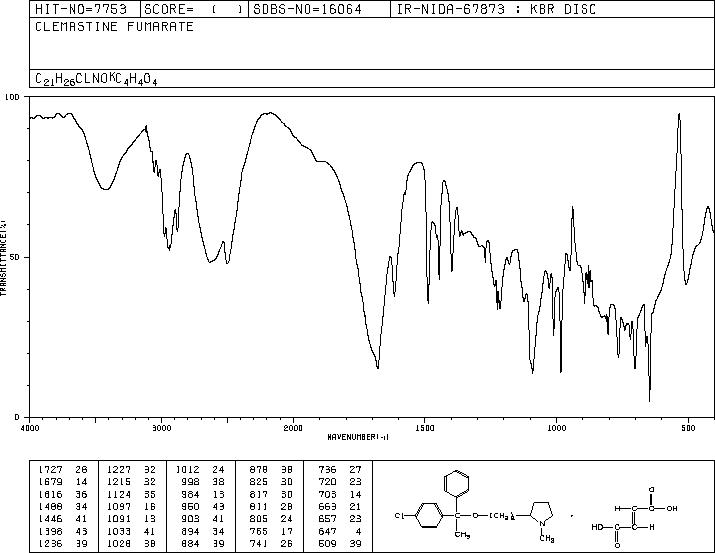Viewport: 715px width, 553px height.
Task: Click the SCORE= field in header
Action: pos(194,9)
